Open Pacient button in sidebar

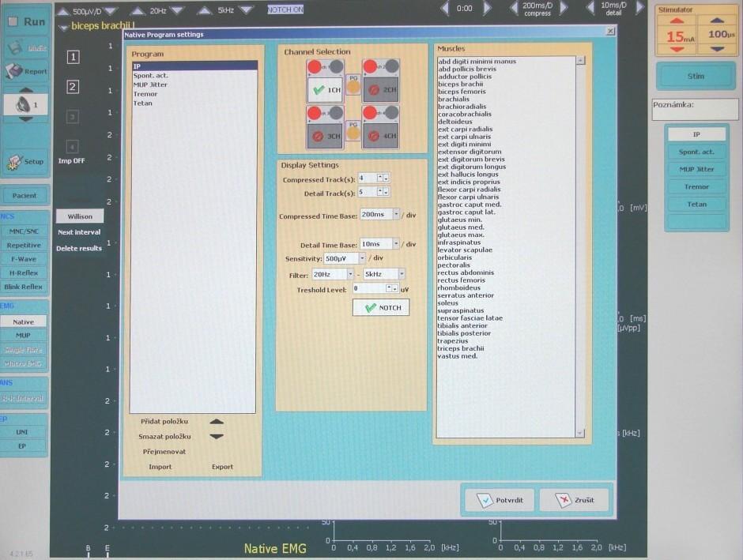pos(25,196)
